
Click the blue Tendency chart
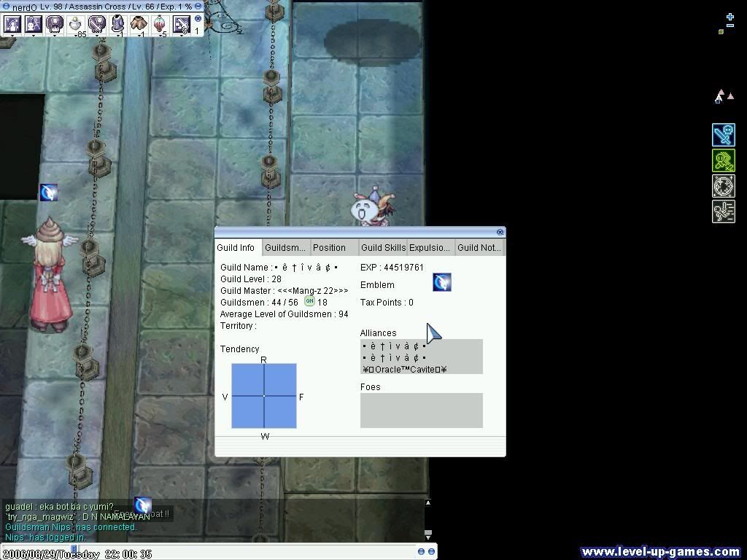pyautogui.click(x=264, y=396)
